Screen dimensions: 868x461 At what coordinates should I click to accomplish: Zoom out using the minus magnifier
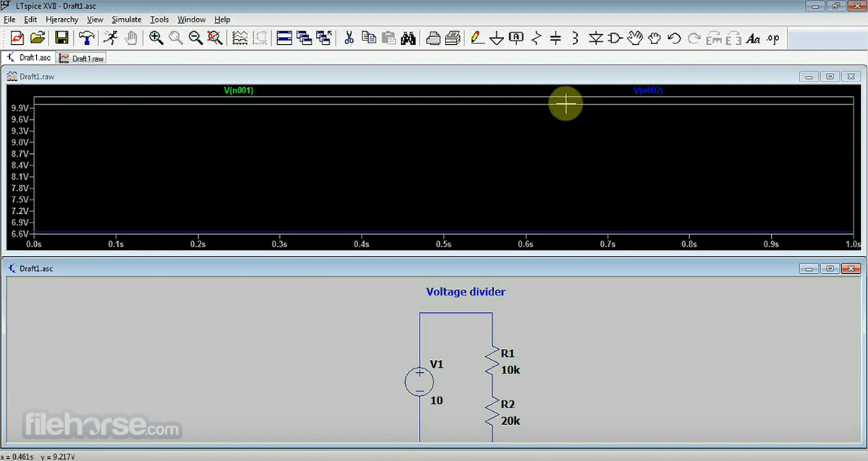pos(195,38)
